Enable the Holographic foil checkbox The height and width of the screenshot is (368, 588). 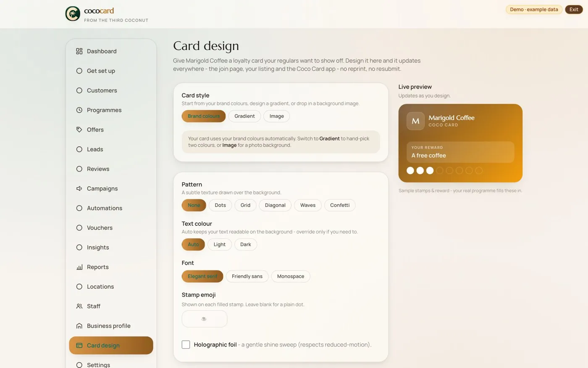186,344
